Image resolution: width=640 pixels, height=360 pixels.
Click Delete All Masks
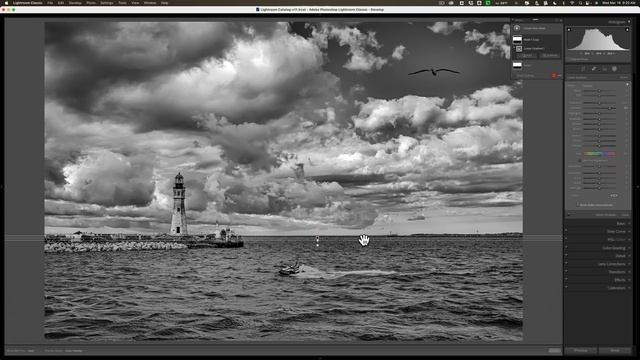pyautogui.click(x=605, y=214)
